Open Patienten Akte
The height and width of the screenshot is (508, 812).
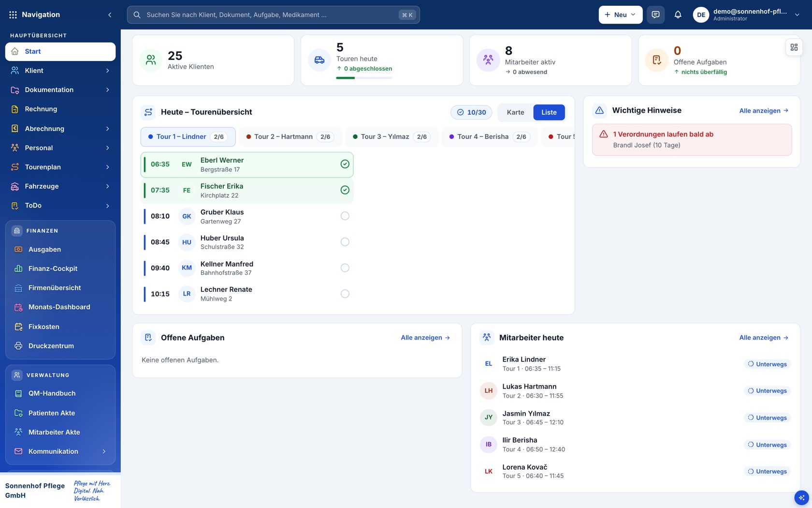60,413
